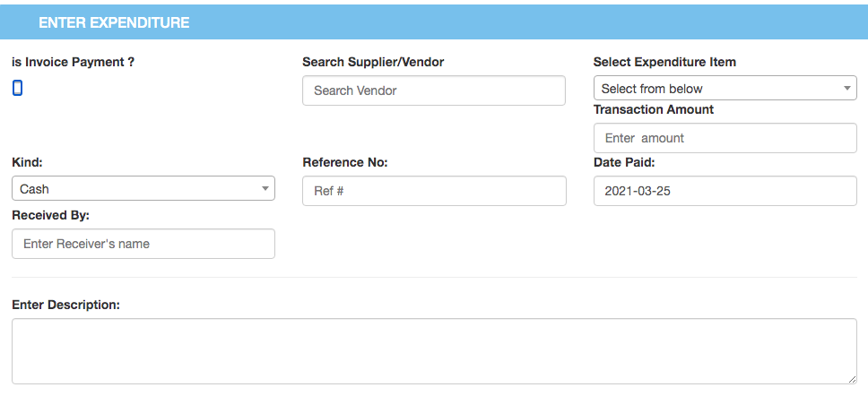The height and width of the screenshot is (396, 868).
Task: Expand the Kind dropdown showing Cash
Action: 143,188
